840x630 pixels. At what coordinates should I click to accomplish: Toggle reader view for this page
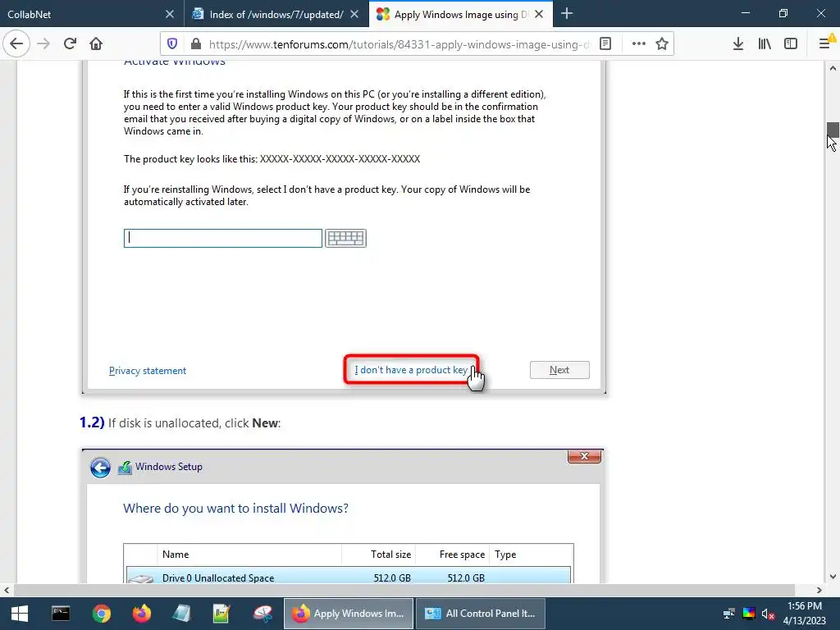(x=605, y=44)
